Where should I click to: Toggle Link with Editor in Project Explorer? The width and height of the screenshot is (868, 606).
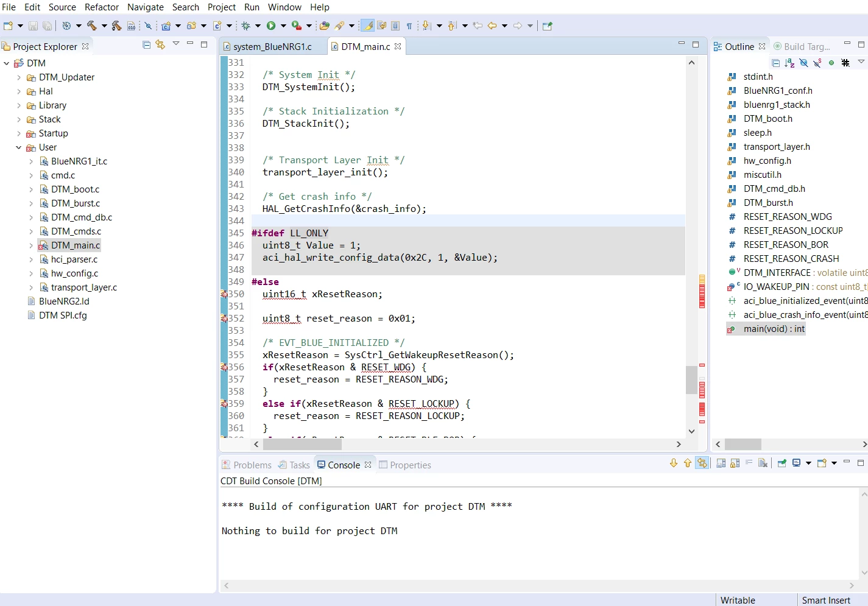pos(160,44)
